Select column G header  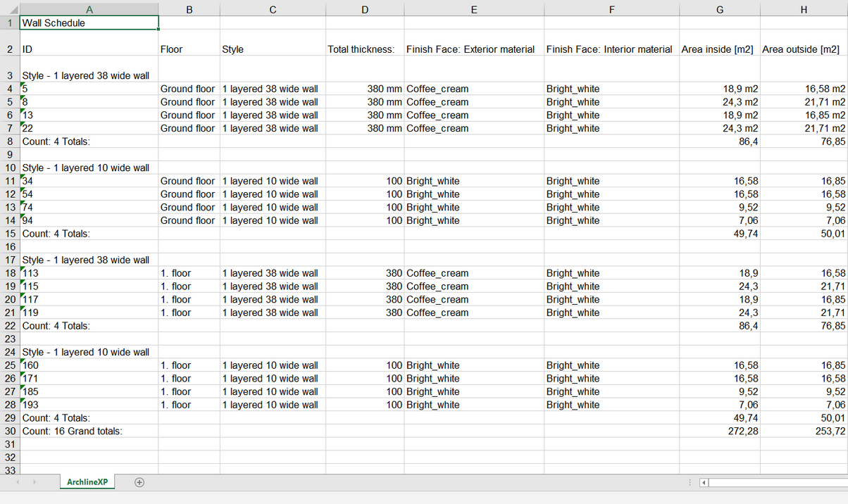pyautogui.click(x=720, y=8)
